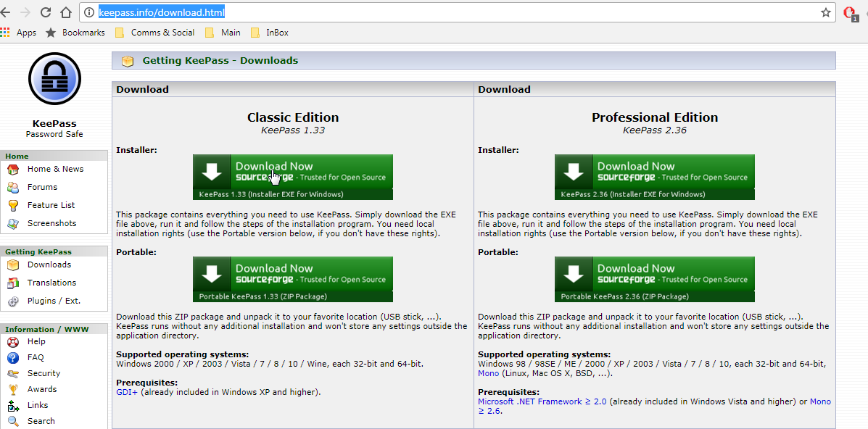The width and height of the screenshot is (868, 429).
Task: Open the Security page link
Action: coord(44,373)
